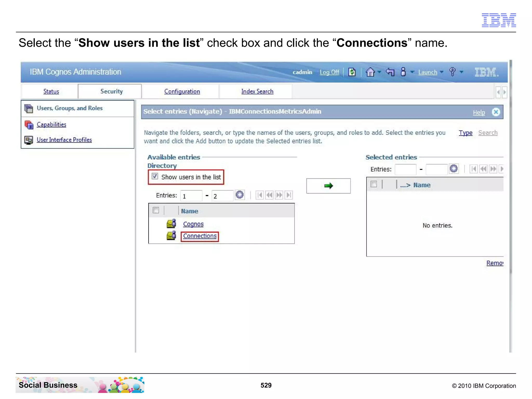This screenshot has height=399, width=532.
Task: Click the Name column header in Available entries
Action: (x=190, y=211)
